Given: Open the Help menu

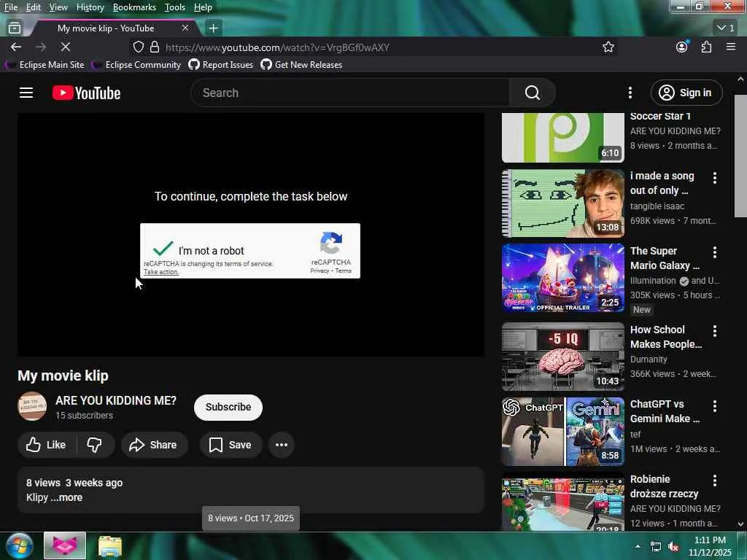Looking at the screenshot, I should pos(203,7).
